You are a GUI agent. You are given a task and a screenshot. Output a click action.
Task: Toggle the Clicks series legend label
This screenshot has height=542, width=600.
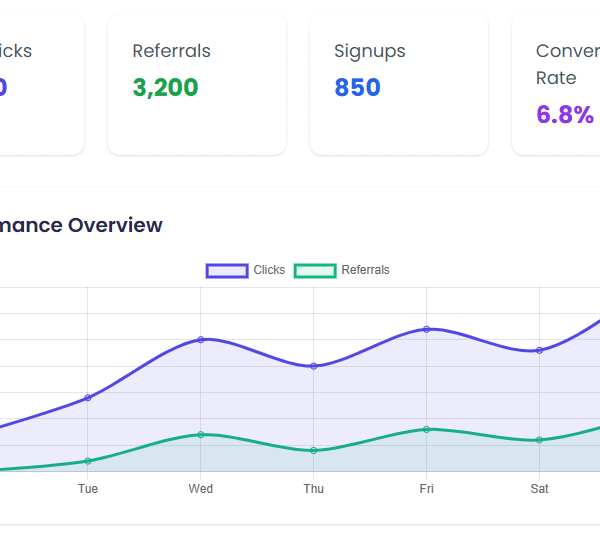pyautogui.click(x=269, y=270)
